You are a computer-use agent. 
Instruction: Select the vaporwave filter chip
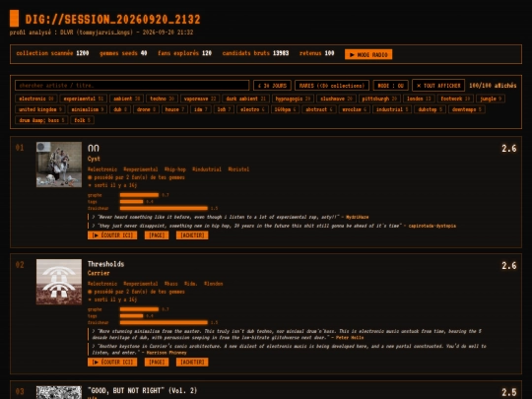coord(200,99)
